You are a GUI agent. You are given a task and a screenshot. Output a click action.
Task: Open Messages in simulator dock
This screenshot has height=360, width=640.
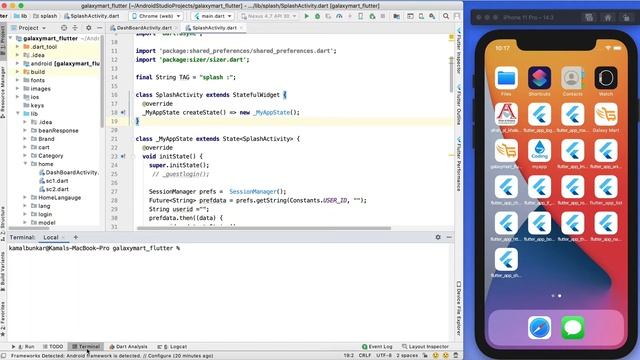coord(573,327)
